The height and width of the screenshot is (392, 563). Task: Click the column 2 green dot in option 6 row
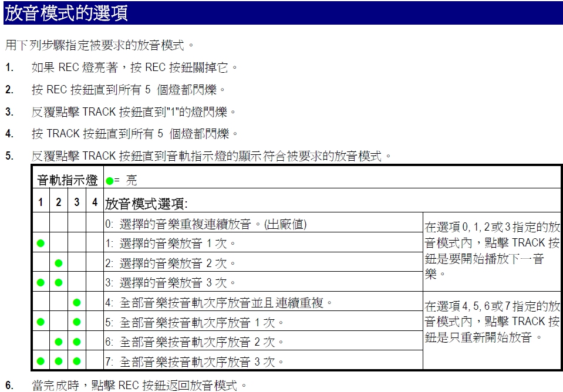[58, 342]
